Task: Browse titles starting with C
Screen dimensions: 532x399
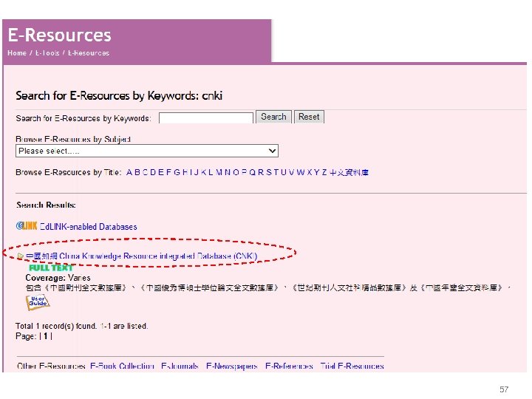Action: (145, 172)
